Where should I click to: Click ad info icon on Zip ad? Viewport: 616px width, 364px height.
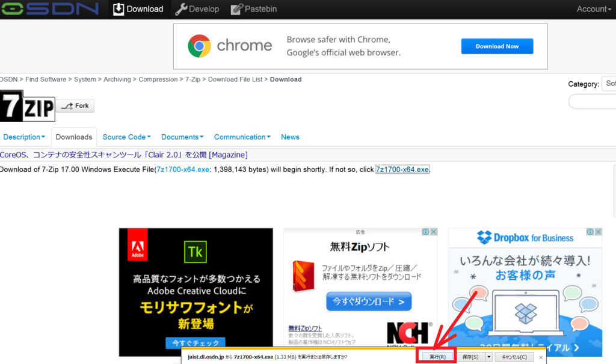pyautogui.click(x=425, y=232)
